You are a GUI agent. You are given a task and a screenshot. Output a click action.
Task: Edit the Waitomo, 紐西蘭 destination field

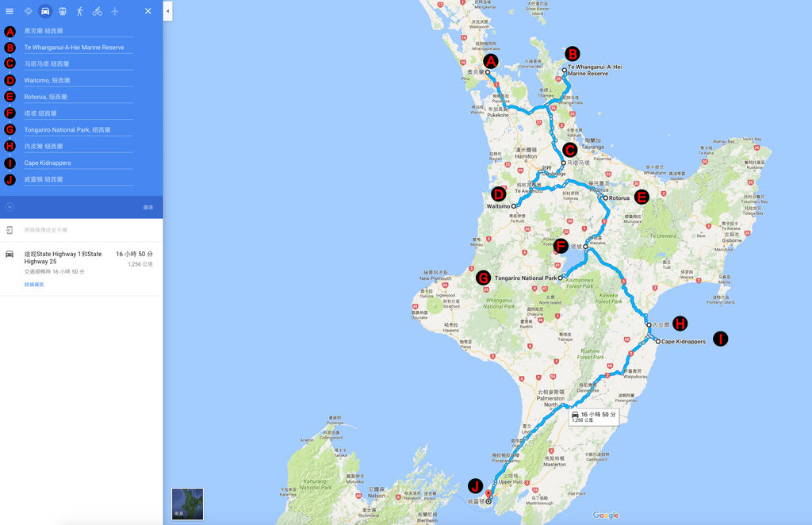79,81
